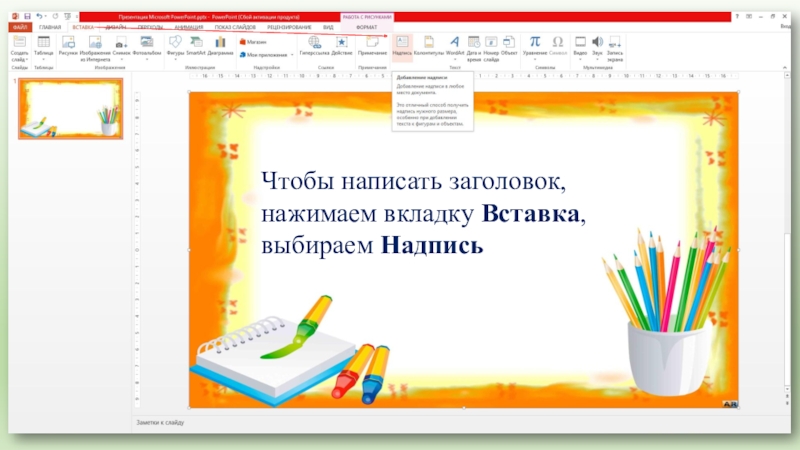The image size is (800, 450).
Task: Click the Магазин (Store) button
Action: 254,42
